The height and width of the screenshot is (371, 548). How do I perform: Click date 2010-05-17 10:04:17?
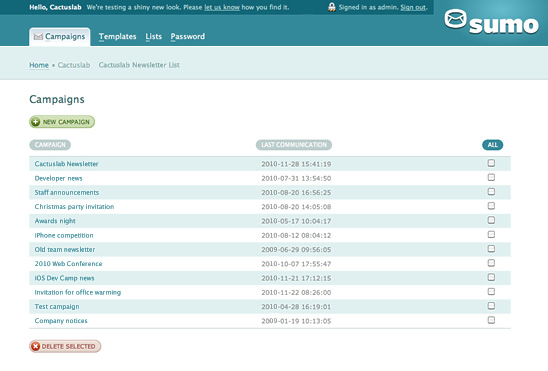coord(296,221)
